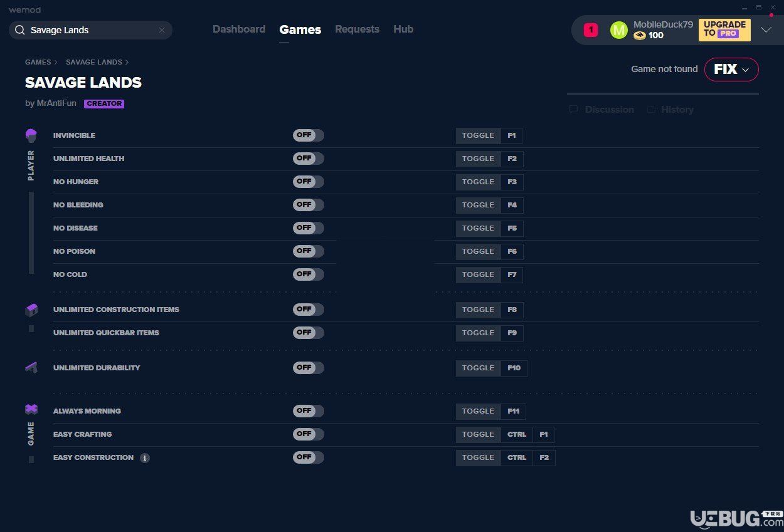This screenshot has width=784, height=532.
Task: Edit the F5 hotkey for No Disease
Action: (x=512, y=228)
